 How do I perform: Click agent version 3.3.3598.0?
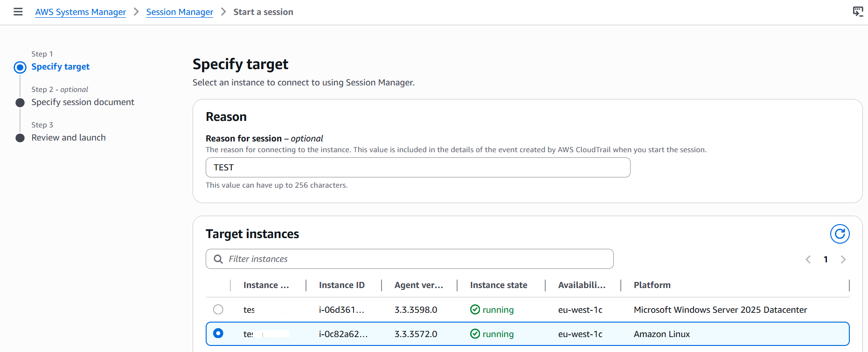(x=416, y=310)
